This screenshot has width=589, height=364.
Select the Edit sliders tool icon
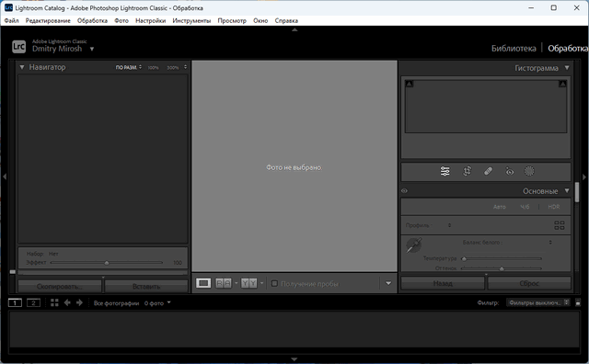(x=445, y=172)
